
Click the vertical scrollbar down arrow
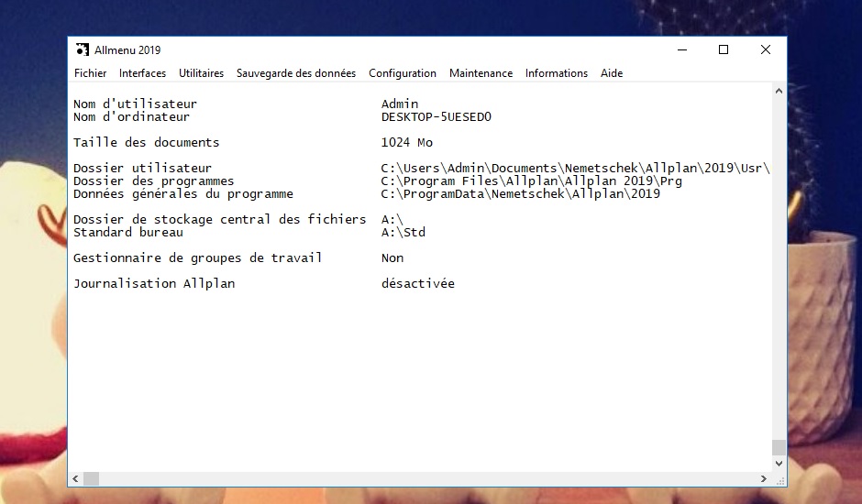(779, 464)
